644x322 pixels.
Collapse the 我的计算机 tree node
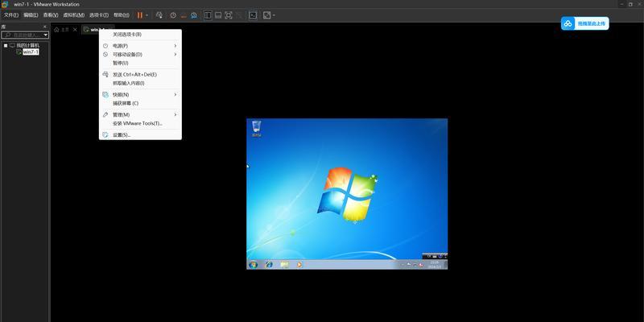click(x=6, y=45)
